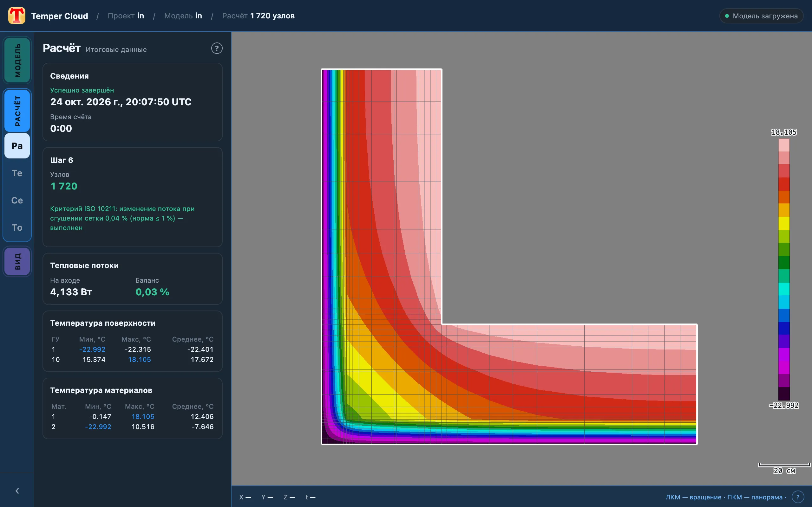Viewport: 812px width, 507px height.
Task: Go to Проект in breadcrumb
Action: (x=126, y=16)
